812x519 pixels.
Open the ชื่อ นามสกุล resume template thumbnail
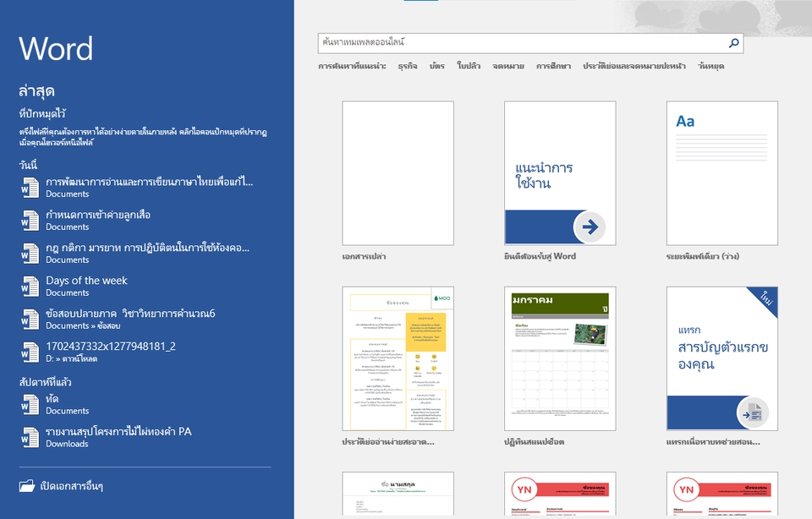[x=398, y=494]
